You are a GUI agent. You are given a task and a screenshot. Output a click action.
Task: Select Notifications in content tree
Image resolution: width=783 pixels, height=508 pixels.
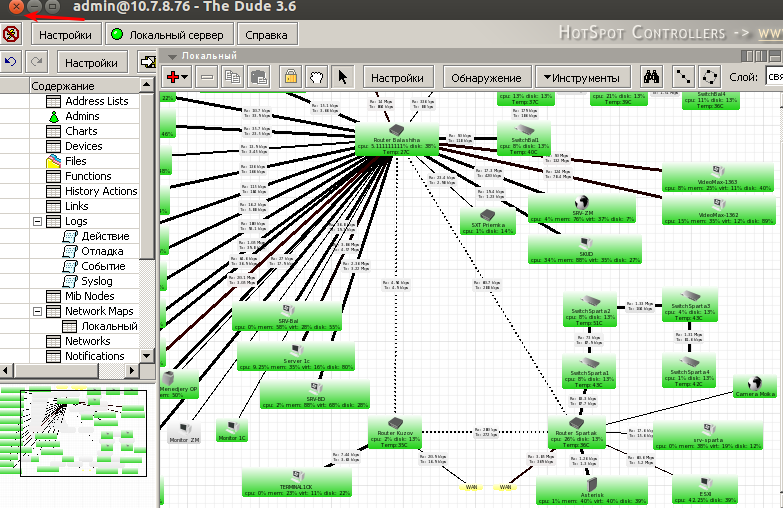click(94, 356)
